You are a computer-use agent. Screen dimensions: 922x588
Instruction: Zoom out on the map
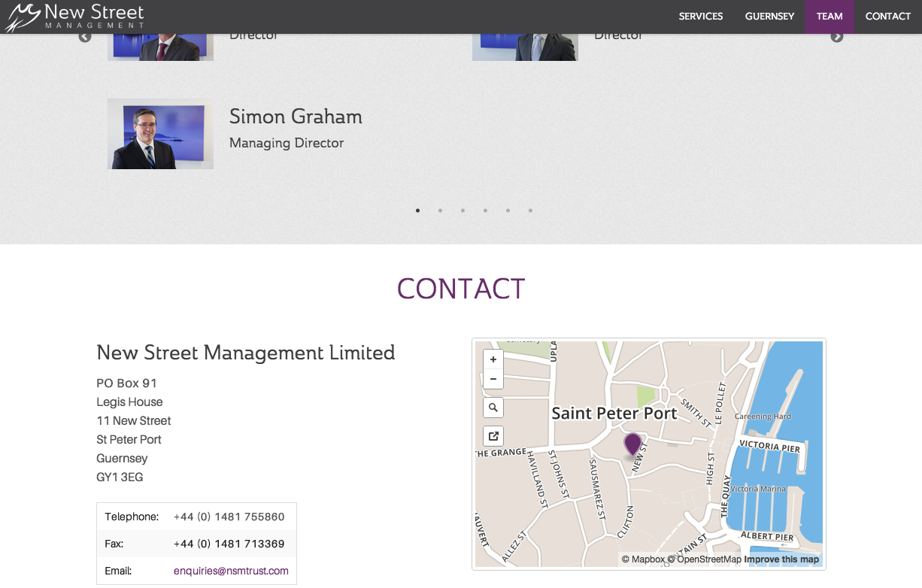pos(493,379)
